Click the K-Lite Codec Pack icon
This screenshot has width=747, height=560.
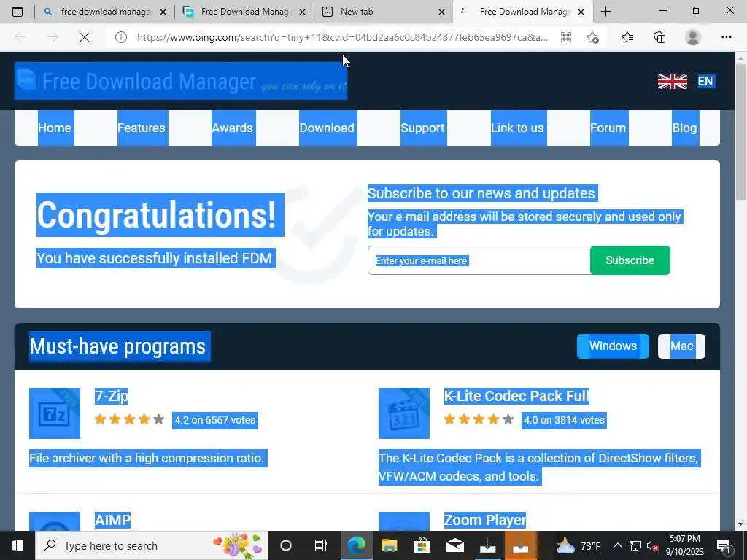(x=404, y=413)
